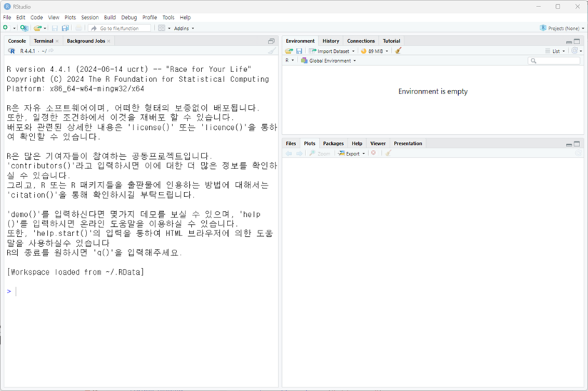Switch to the History tab
Image resolution: width=588 pixels, height=391 pixels.
pos(331,41)
